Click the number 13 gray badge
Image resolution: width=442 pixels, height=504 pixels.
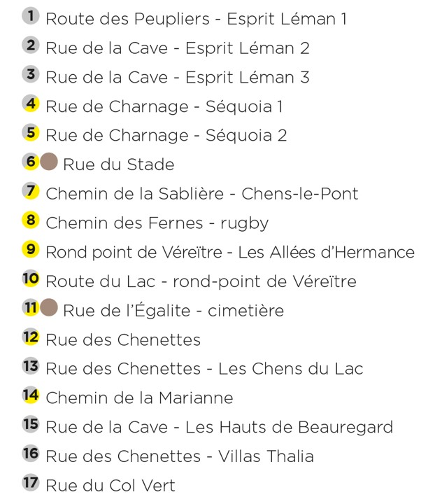[31, 366]
